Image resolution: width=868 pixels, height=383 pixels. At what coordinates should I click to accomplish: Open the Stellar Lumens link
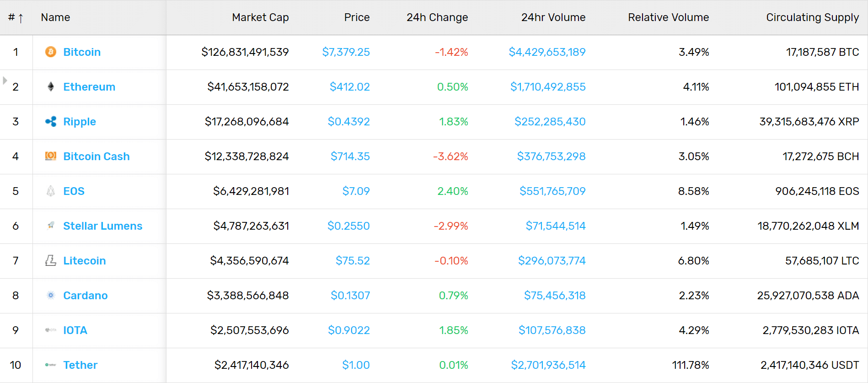(103, 226)
